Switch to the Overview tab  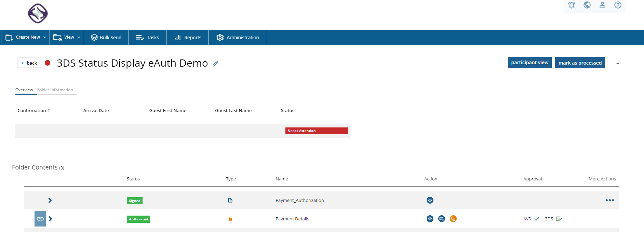24,90
